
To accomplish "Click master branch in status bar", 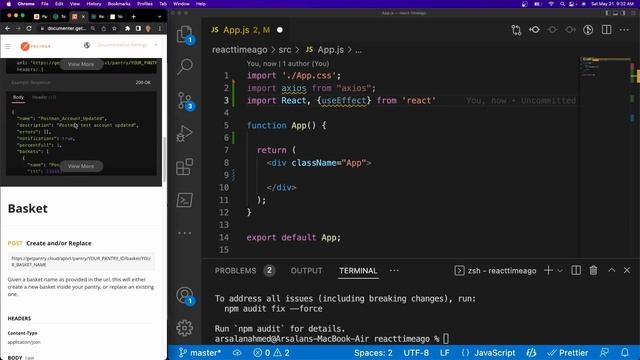I will click(200, 353).
